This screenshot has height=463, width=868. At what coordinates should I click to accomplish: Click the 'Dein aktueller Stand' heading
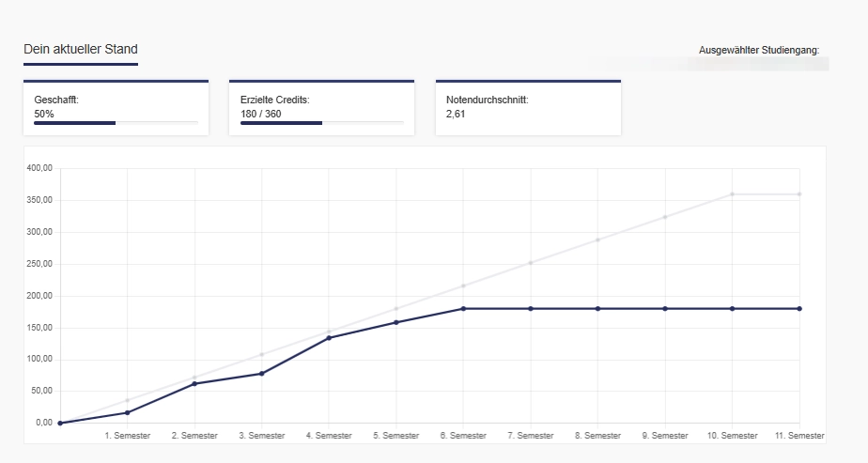(80, 49)
